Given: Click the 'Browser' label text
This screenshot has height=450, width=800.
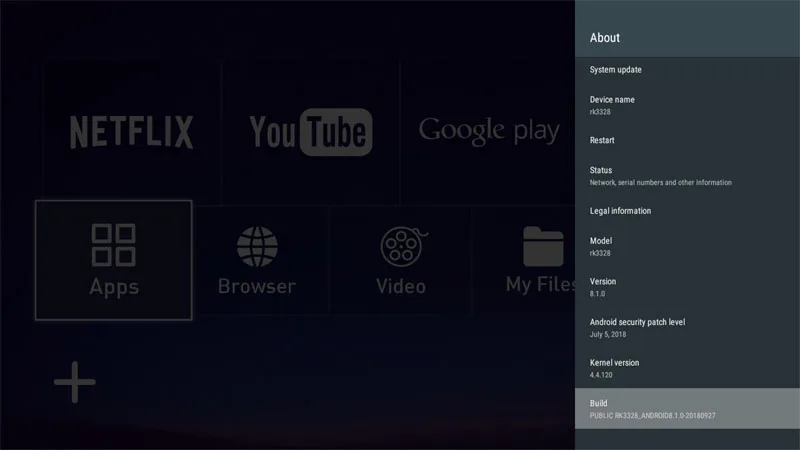Looking at the screenshot, I should (x=257, y=286).
